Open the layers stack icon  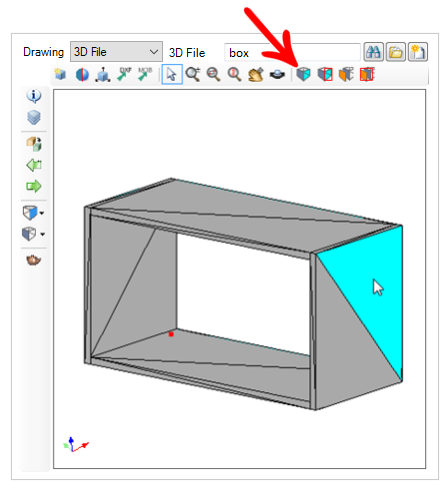pos(34,117)
